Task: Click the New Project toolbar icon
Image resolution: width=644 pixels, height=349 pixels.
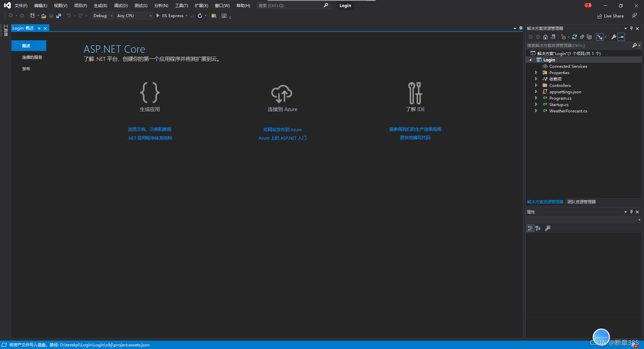Action: click(x=33, y=16)
